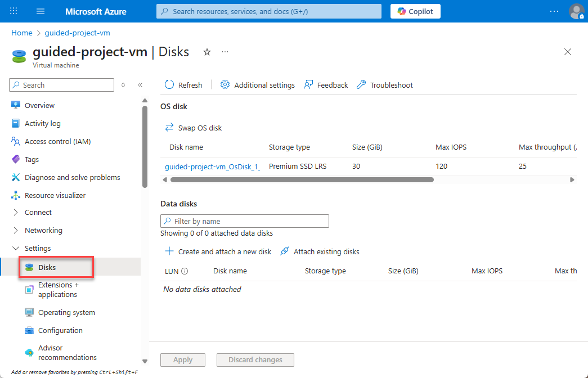The width and height of the screenshot is (588, 378).
Task: Click the Apply button
Action: click(x=183, y=359)
